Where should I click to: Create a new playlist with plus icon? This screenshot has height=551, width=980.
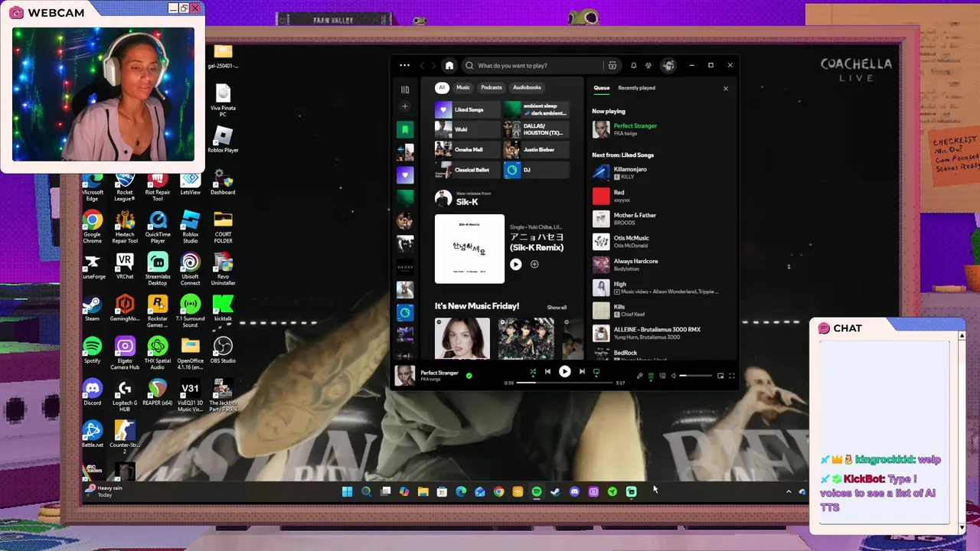[x=405, y=106]
